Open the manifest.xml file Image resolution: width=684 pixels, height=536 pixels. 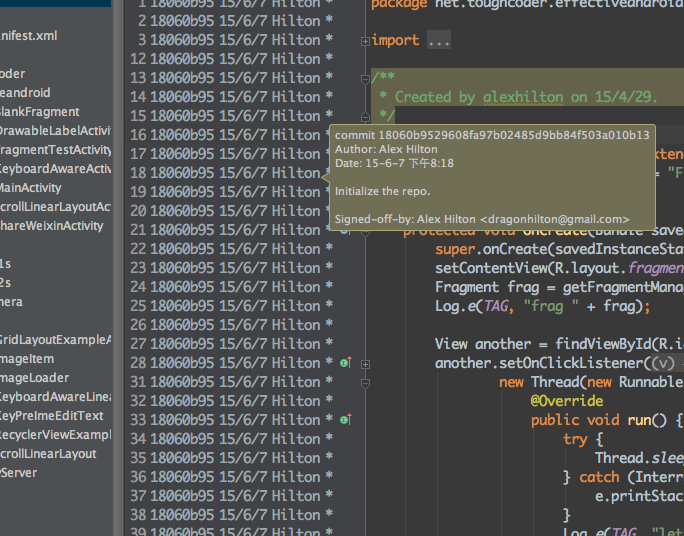tap(29, 36)
